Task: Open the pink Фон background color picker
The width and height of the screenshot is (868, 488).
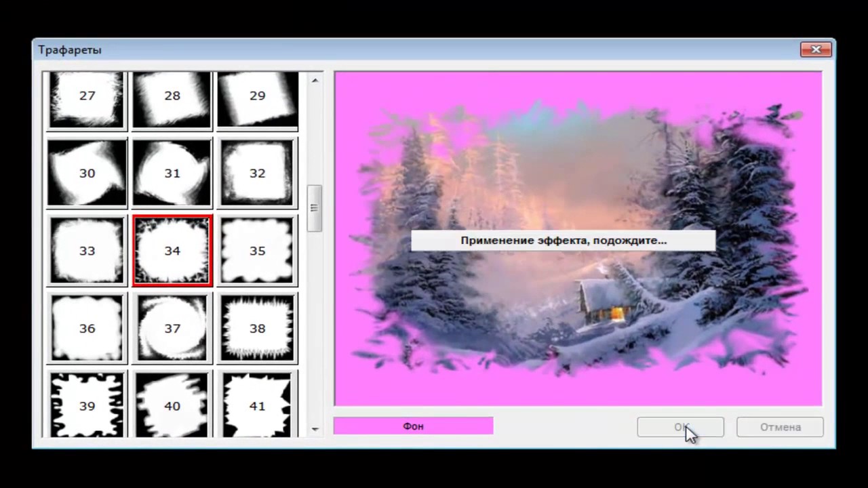Action: pos(413,426)
